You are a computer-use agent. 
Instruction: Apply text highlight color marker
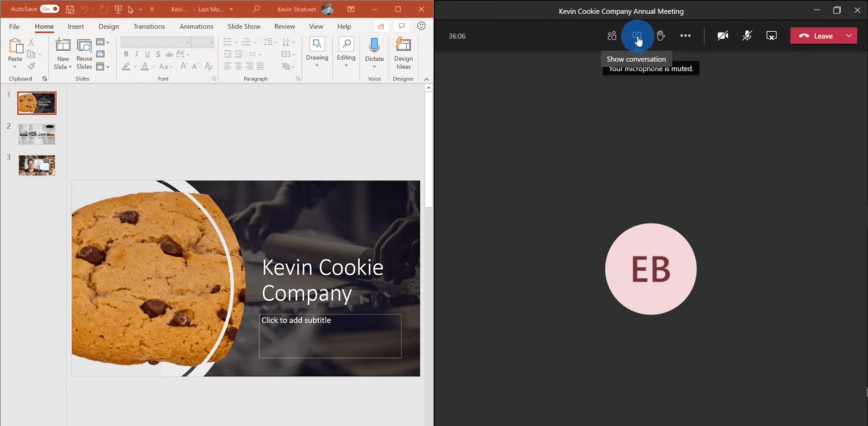(126, 66)
